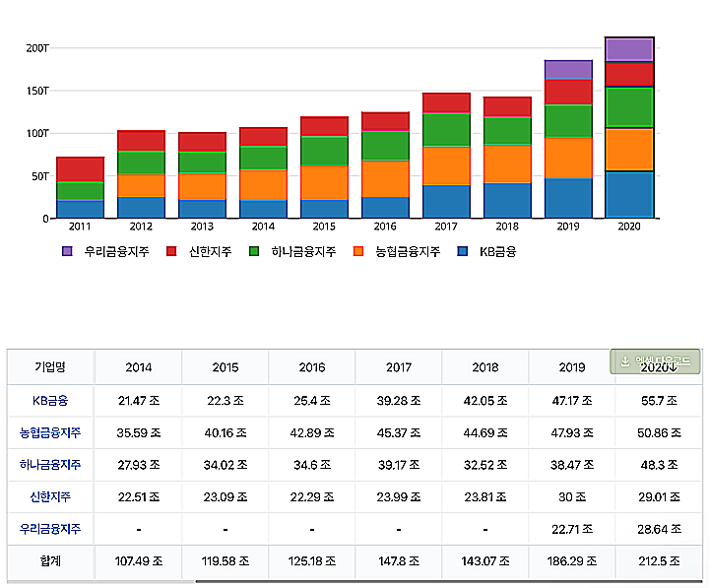
Task: Click the cell showing 29.01 조
Action: 659,496
